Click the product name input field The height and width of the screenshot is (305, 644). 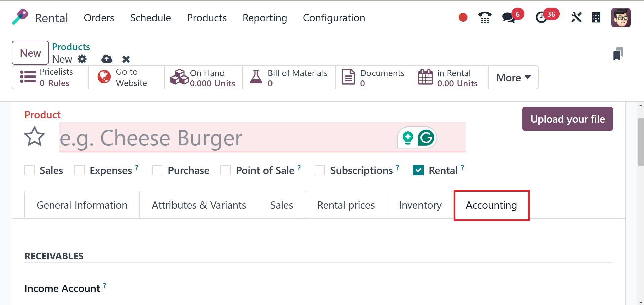pyautogui.click(x=262, y=138)
